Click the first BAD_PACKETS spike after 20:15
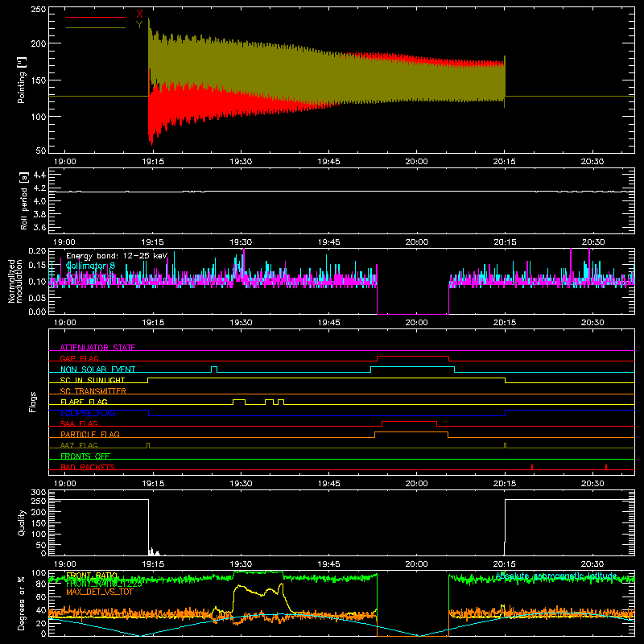 pos(532,467)
